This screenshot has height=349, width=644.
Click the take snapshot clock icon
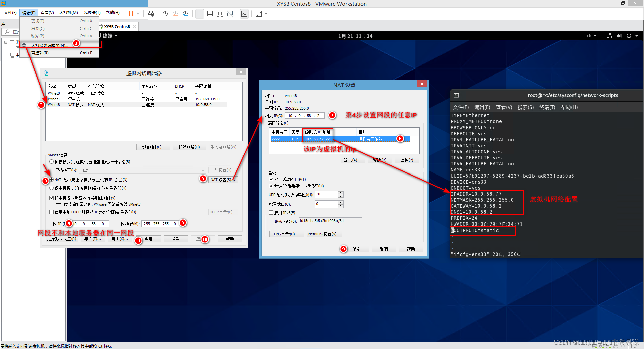click(165, 14)
